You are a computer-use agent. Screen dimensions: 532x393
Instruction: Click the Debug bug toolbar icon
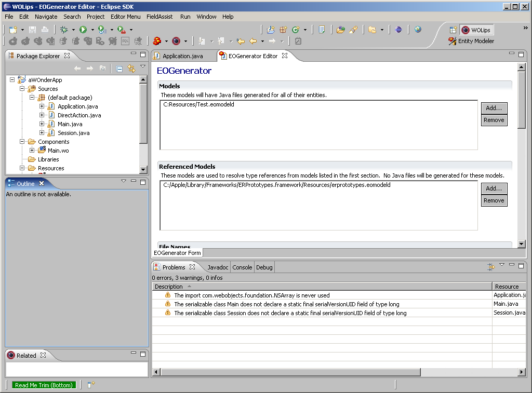coord(64,30)
